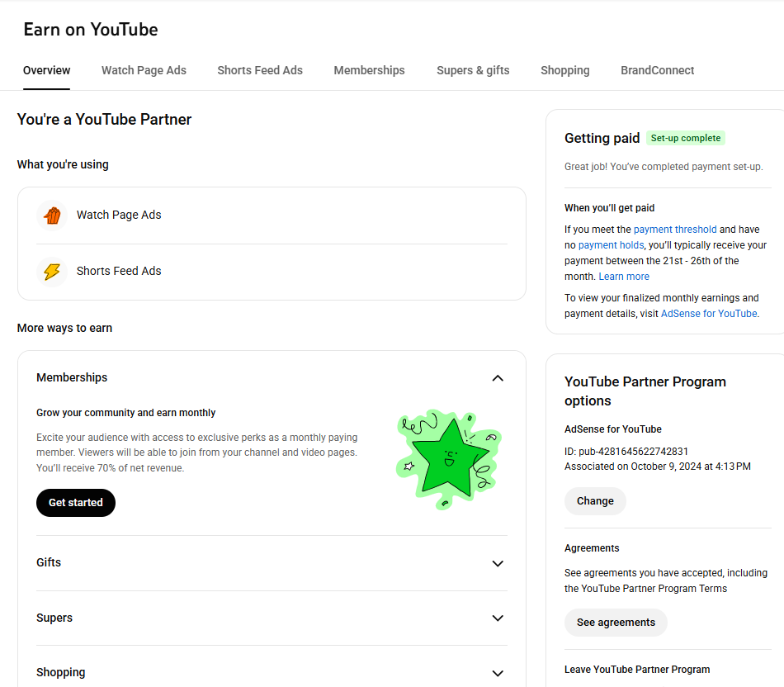Image resolution: width=784 pixels, height=687 pixels.
Task: Select the Supers & gifts tab
Action: 473,70
